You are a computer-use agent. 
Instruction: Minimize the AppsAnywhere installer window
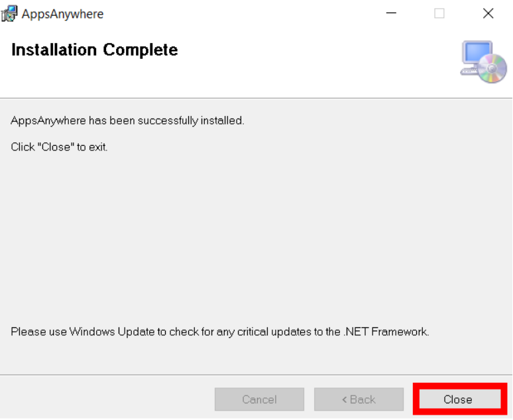391,13
